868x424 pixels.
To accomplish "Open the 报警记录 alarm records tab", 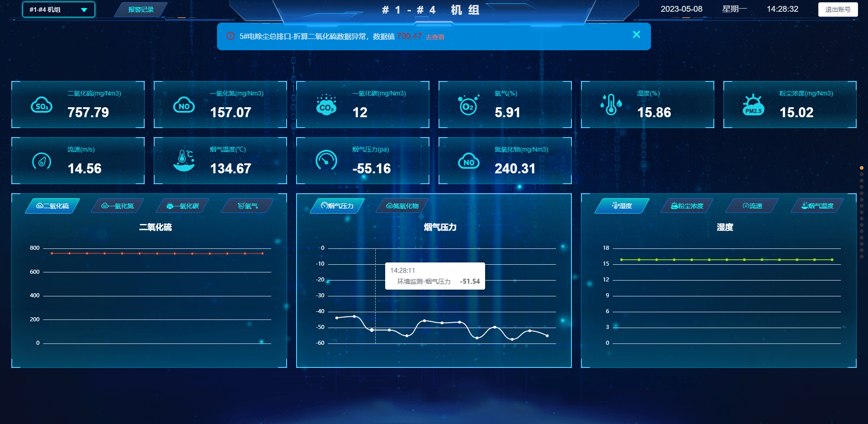I will [141, 10].
